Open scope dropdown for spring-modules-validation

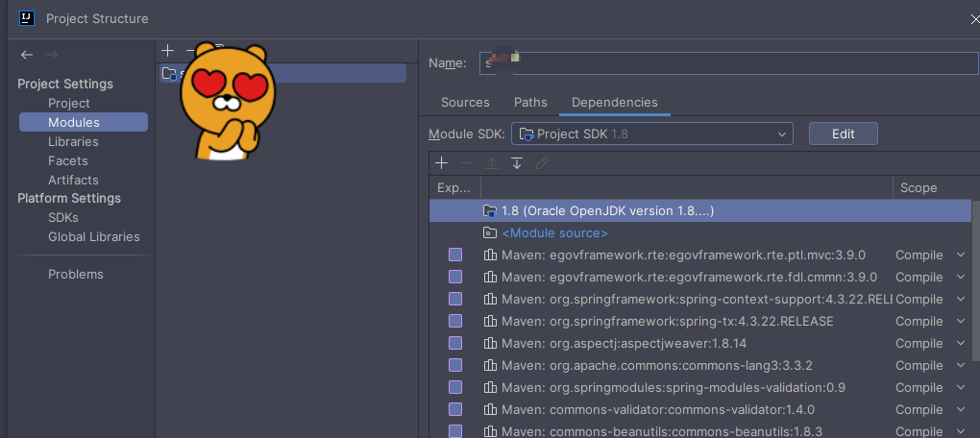pos(961,387)
